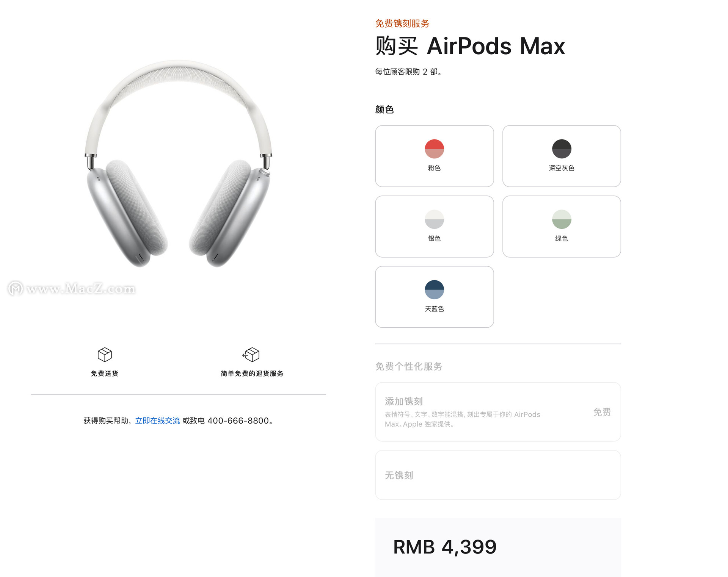Screen dimensions: 728x577
Task: Click the free delivery box icon
Action: click(105, 355)
